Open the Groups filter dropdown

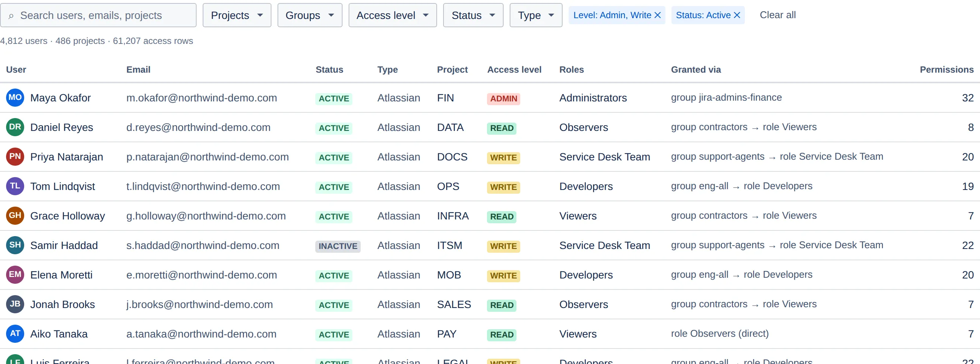[310, 15]
